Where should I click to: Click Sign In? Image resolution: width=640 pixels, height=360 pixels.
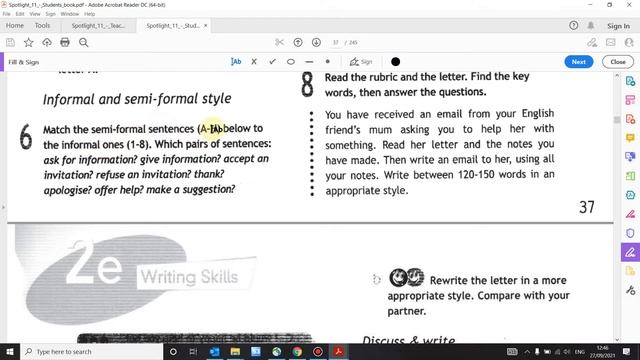(618, 26)
